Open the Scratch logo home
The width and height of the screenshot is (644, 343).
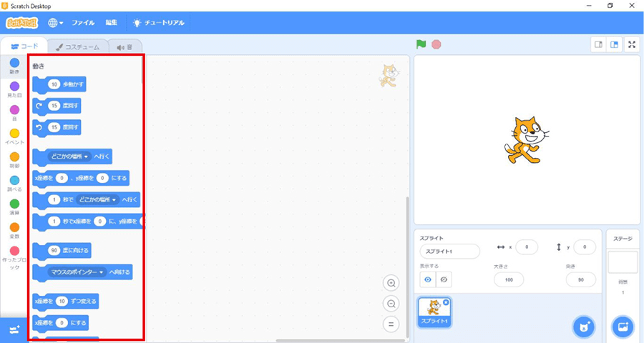[x=21, y=23]
